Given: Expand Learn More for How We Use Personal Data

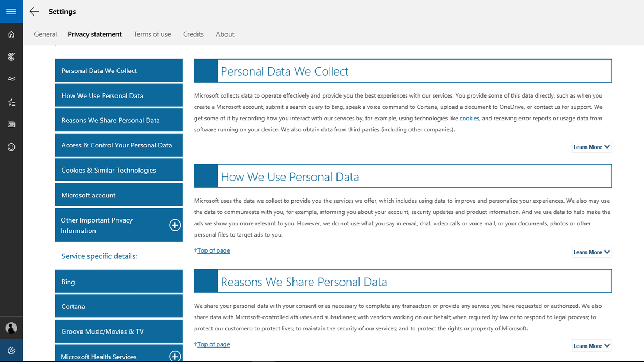Looking at the screenshot, I should 591,252.
